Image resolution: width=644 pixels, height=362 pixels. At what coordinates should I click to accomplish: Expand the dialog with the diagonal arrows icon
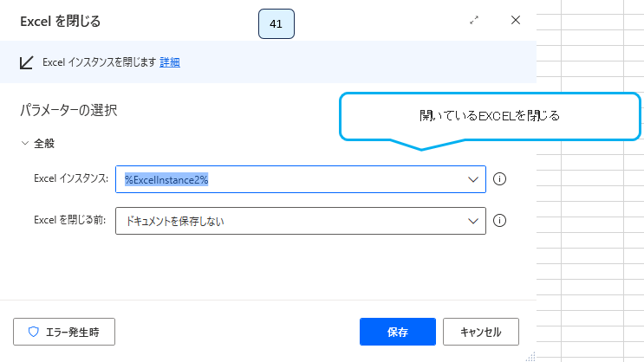pyautogui.click(x=474, y=20)
